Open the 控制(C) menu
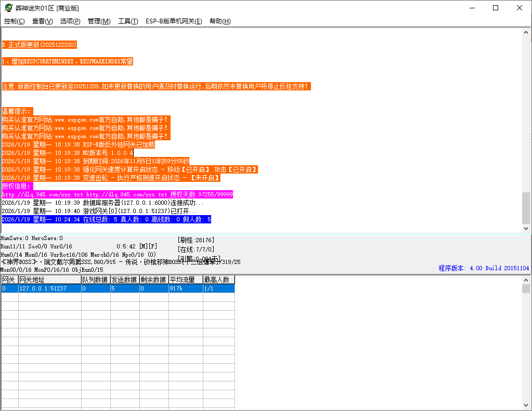This screenshot has width=532, height=411. [x=15, y=21]
